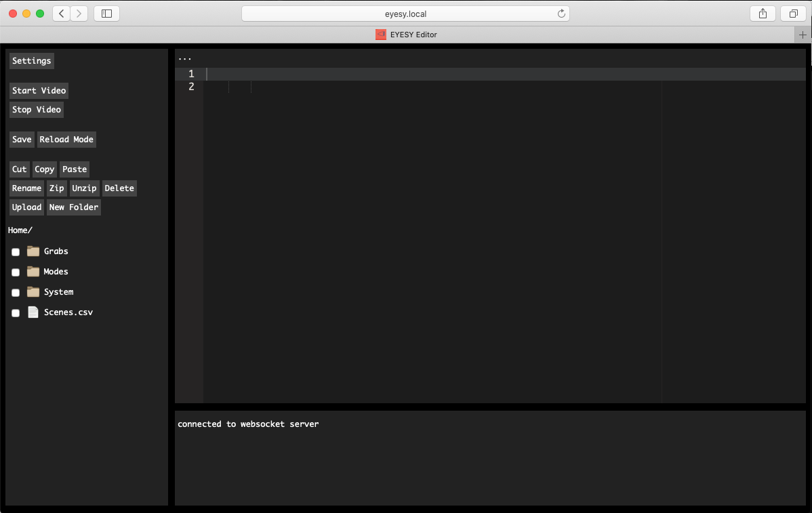Click the System folder icon
This screenshot has width=812, height=513.
[33, 292]
